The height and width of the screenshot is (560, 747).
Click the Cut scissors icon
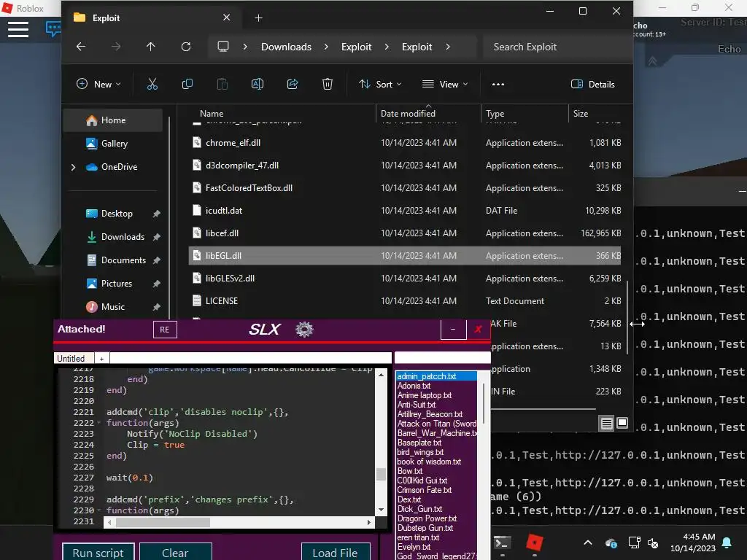pyautogui.click(x=152, y=85)
